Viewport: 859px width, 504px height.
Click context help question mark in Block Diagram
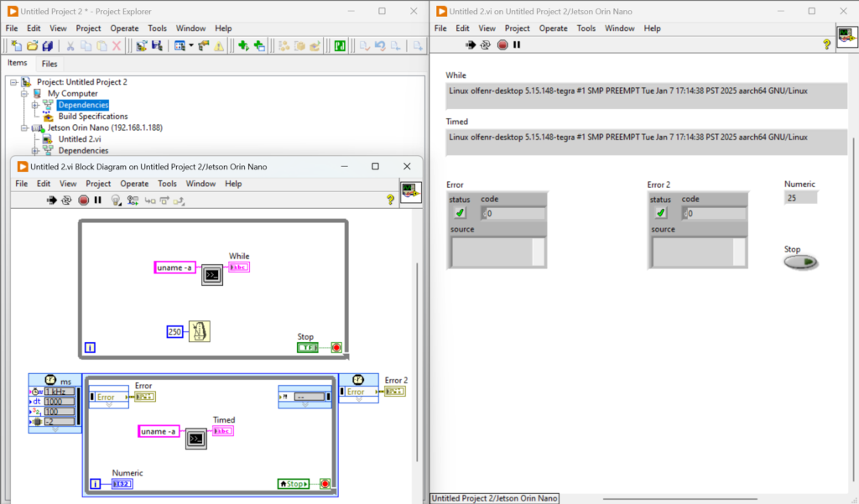(390, 200)
